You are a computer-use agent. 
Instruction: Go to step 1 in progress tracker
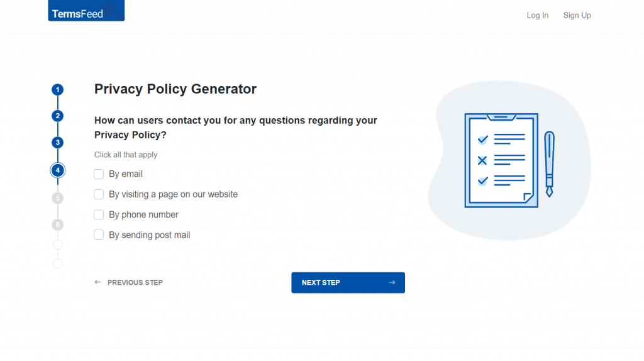click(57, 89)
